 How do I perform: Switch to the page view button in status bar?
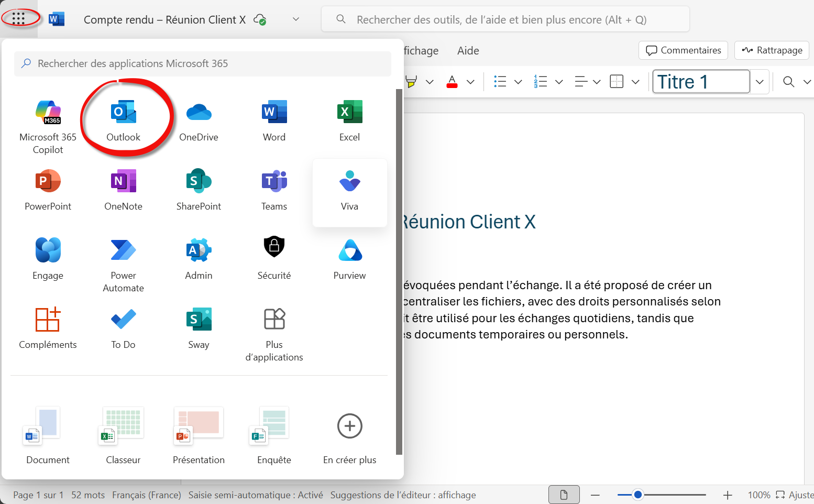click(564, 495)
